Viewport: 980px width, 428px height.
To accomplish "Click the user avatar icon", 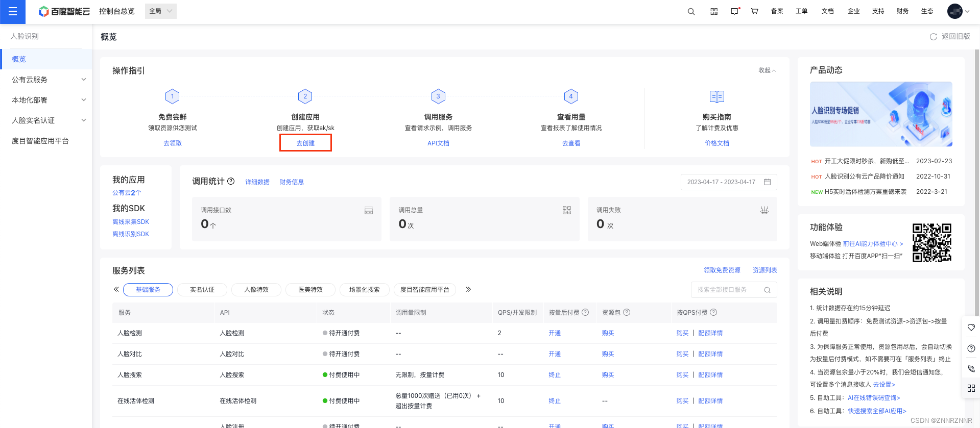I will [x=954, y=11].
